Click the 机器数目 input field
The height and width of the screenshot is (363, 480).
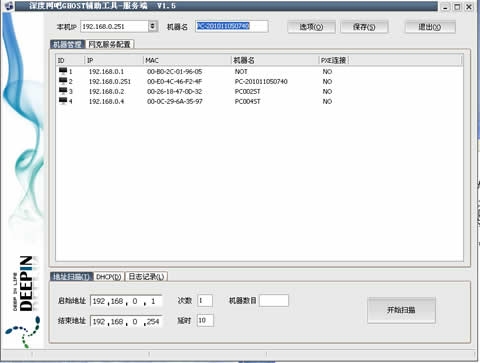pos(274,301)
